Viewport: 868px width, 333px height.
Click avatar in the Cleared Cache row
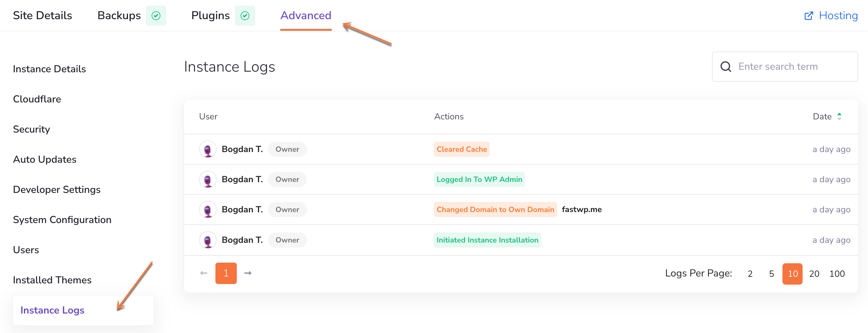pos(208,149)
